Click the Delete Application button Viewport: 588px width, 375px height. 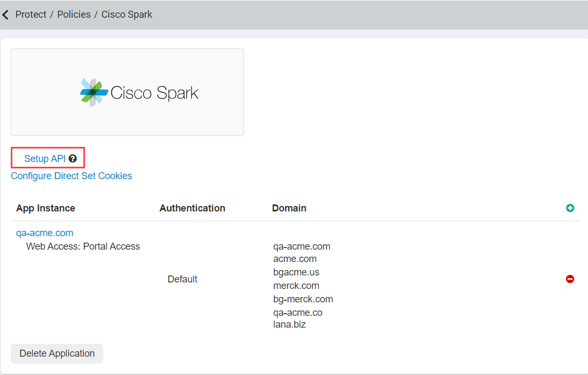click(x=57, y=353)
